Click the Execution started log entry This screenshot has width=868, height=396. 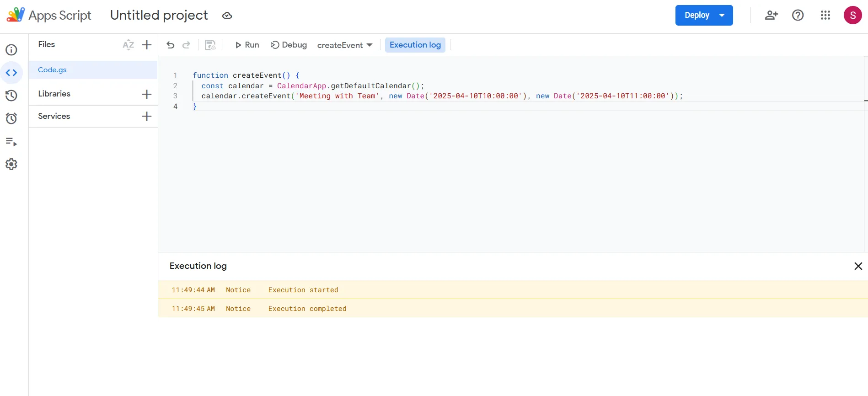tap(513, 289)
